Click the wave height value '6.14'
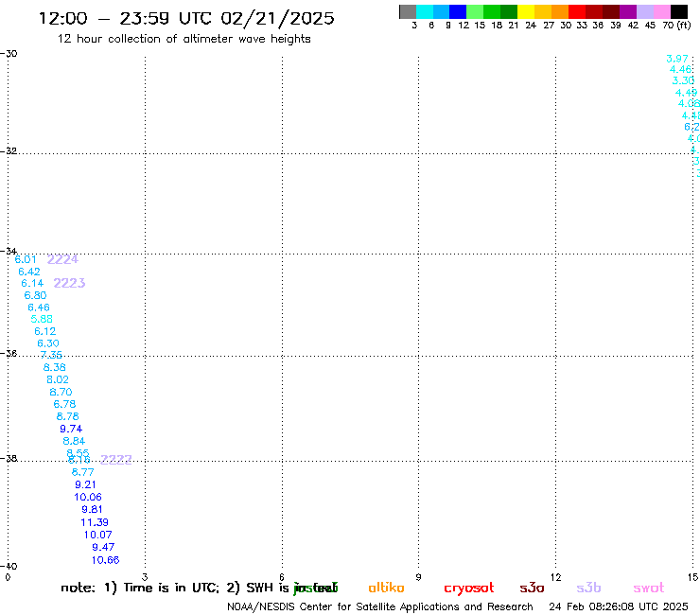The height and width of the screenshot is (615, 700). click(x=32, y=284)
